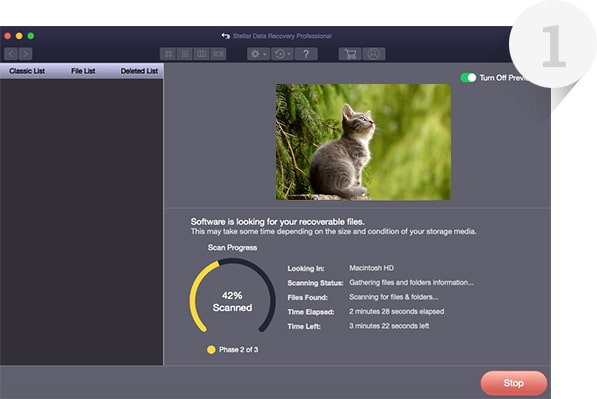Switch to cover flow view
The image size is (597, 399).
[218, 54]
